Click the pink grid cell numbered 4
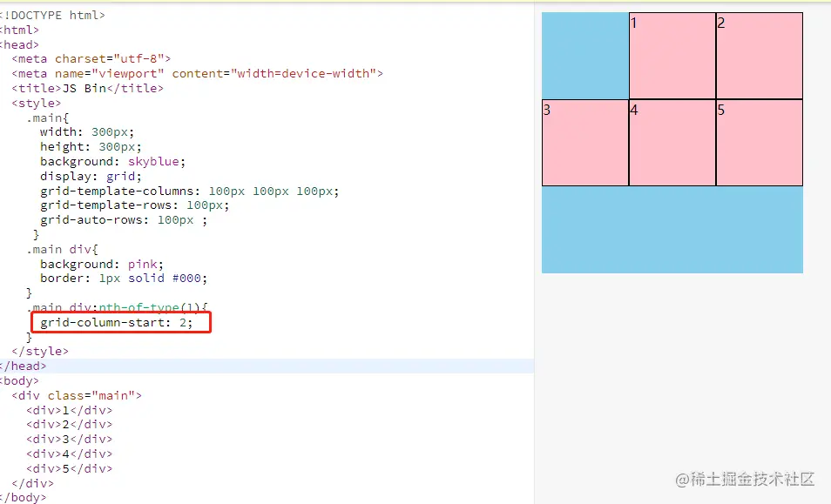 coord(672,143)
